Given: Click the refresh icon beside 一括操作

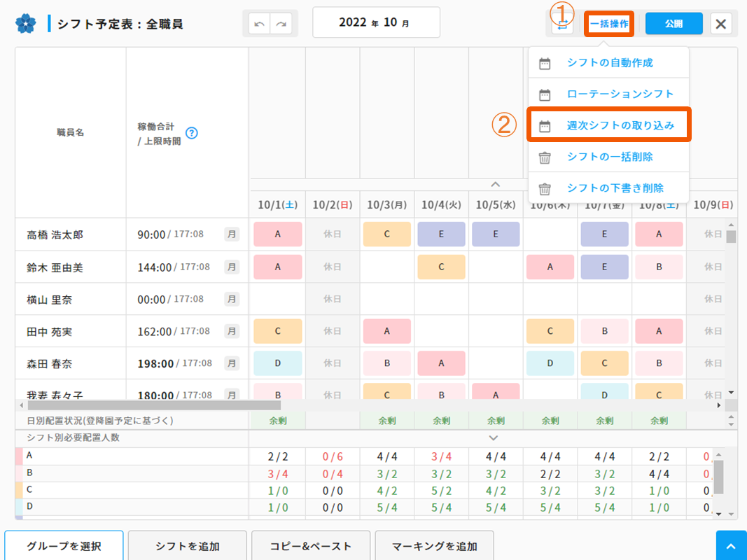Looking at the screenshot, I should 562,24.
